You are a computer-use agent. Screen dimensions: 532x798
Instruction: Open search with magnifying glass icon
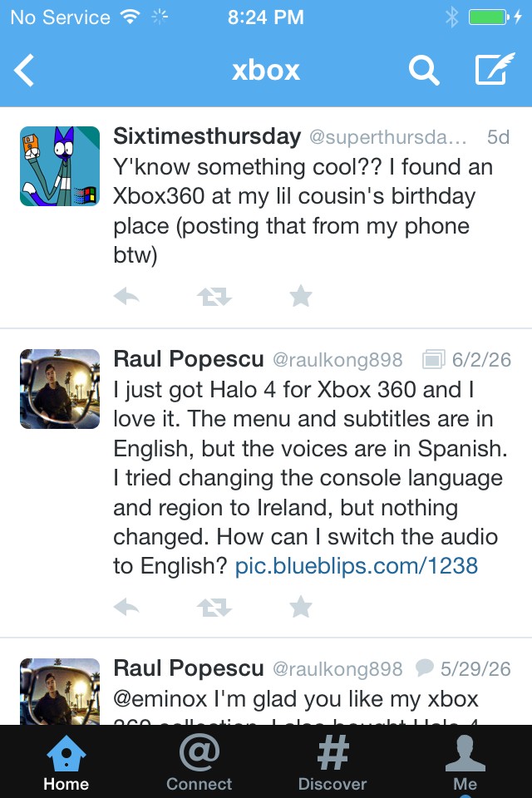point(424,70)
